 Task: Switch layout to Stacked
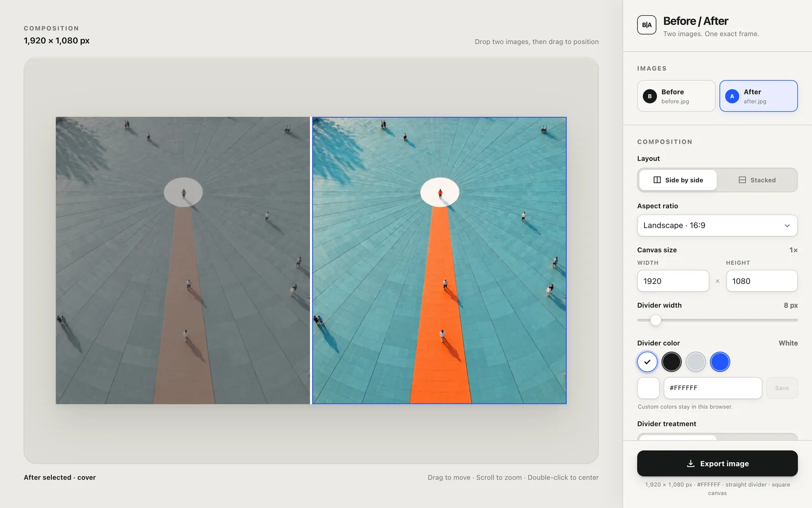click(757, 180)
